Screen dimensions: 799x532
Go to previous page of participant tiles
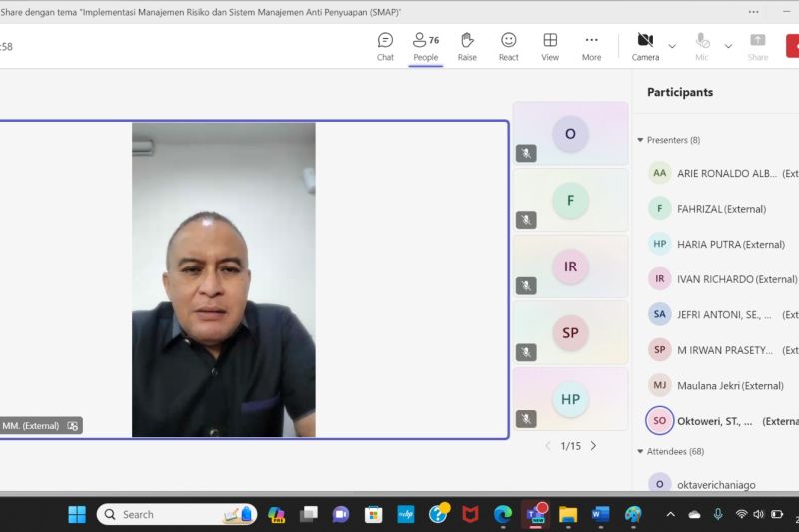coord(548,446)
